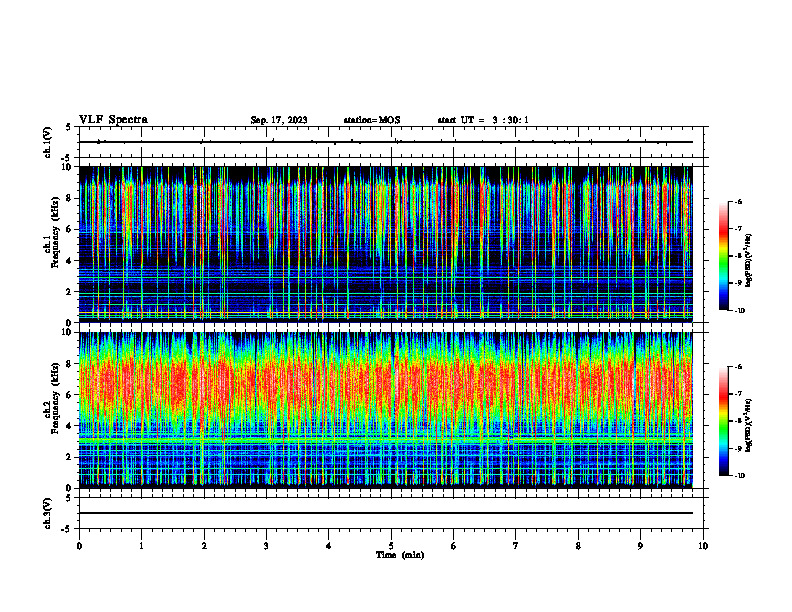Click the 'Time (min)' x-axis label
Viewport: 792px width, 612px height.
tap(400, 555)
